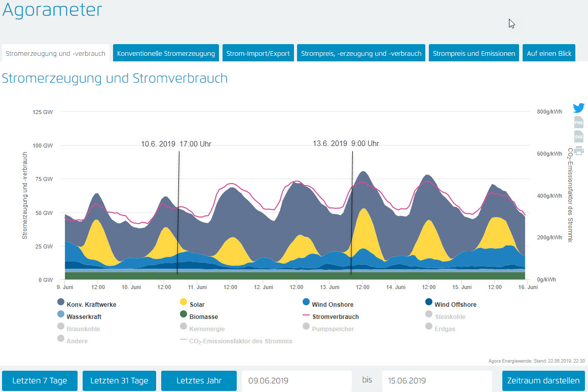Toggle Wind Onshore legend entry
The image size is (588, 392).
tap(332, 304)
